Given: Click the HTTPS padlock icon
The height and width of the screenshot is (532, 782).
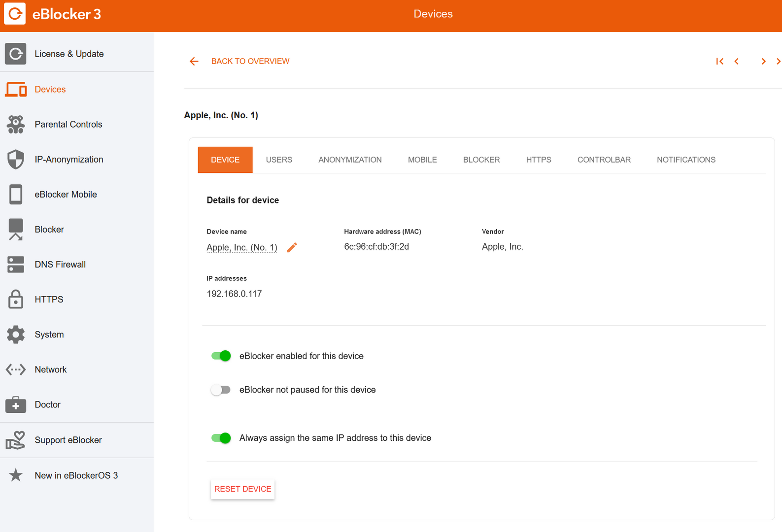Looking at the screenshot, I should click(16, 299).
